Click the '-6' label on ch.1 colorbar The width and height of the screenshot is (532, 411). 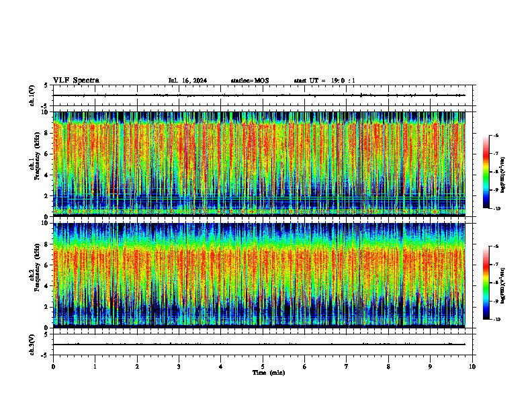coord(496,135)
